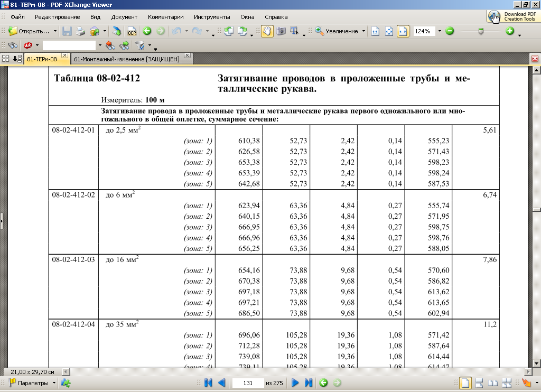Open the Редактирование menu
The image size is (541, 392).
[57, 17]
